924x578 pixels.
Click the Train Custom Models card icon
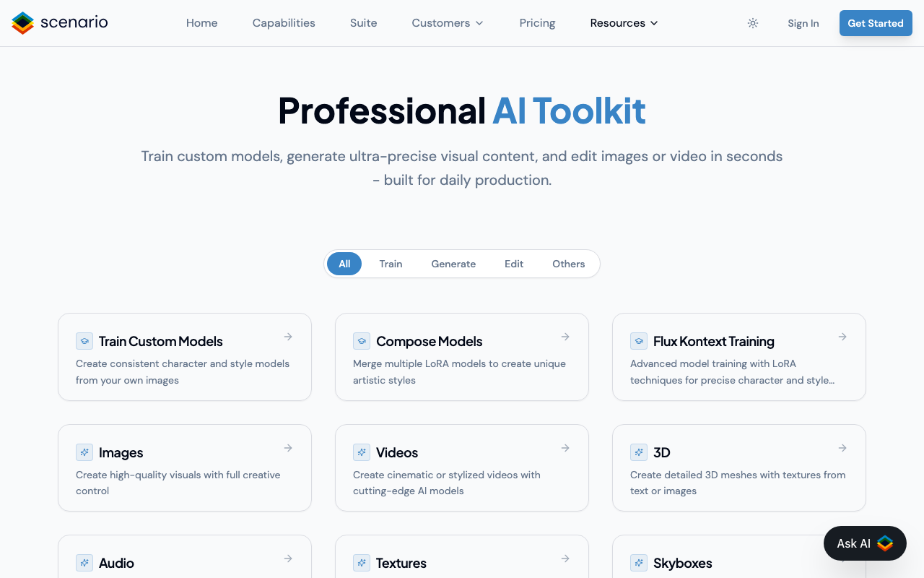[x=84, y=341]
